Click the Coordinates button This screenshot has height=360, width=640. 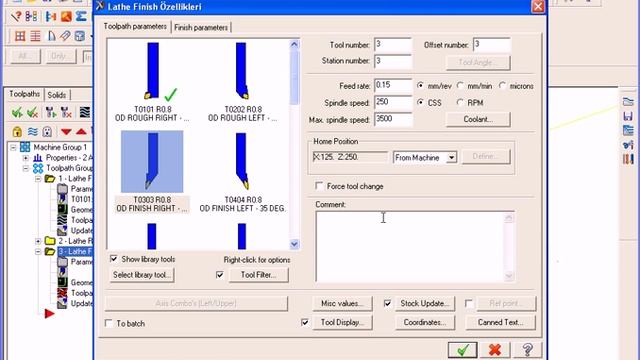coord(424,322)
